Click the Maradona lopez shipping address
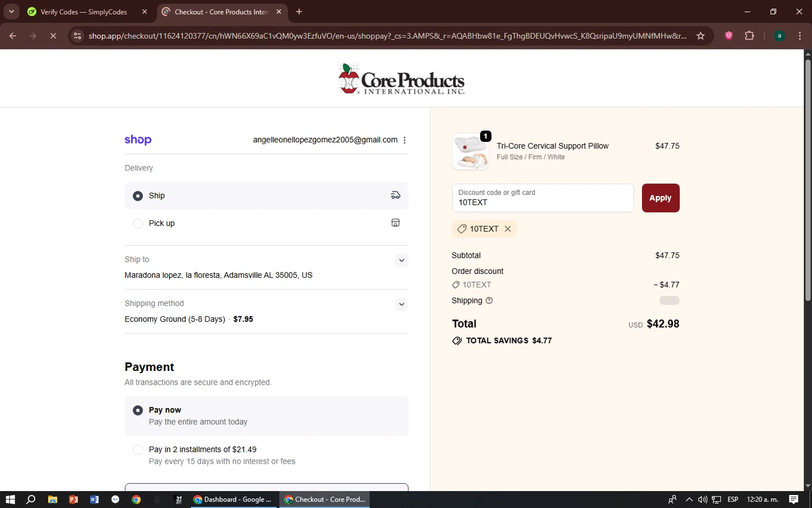This screenshot has width=812, height=508. click(218, 275)
